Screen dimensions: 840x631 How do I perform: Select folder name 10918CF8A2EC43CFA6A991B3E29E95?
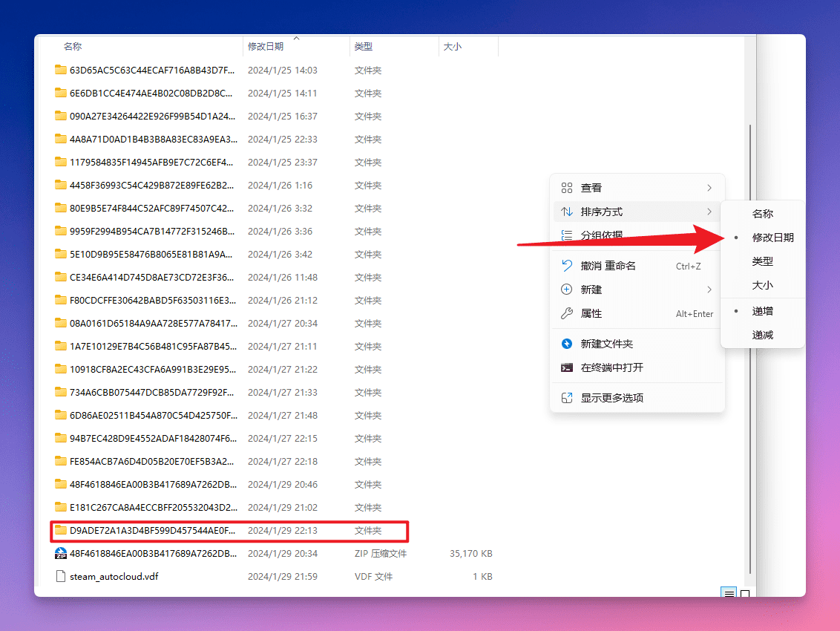pyautogui.click(x=153, y=370)
